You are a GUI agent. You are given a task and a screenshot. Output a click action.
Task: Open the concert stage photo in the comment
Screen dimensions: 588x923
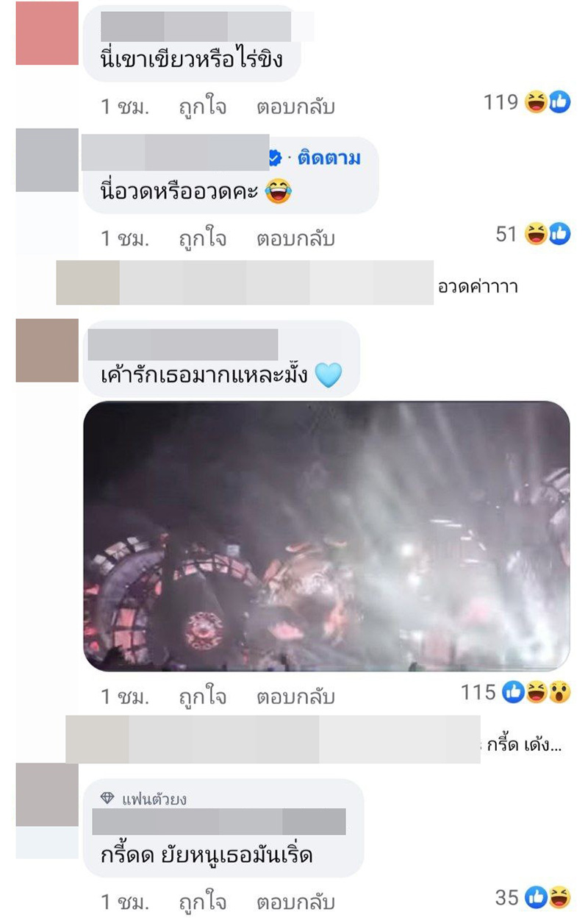[x=326, y=536]
